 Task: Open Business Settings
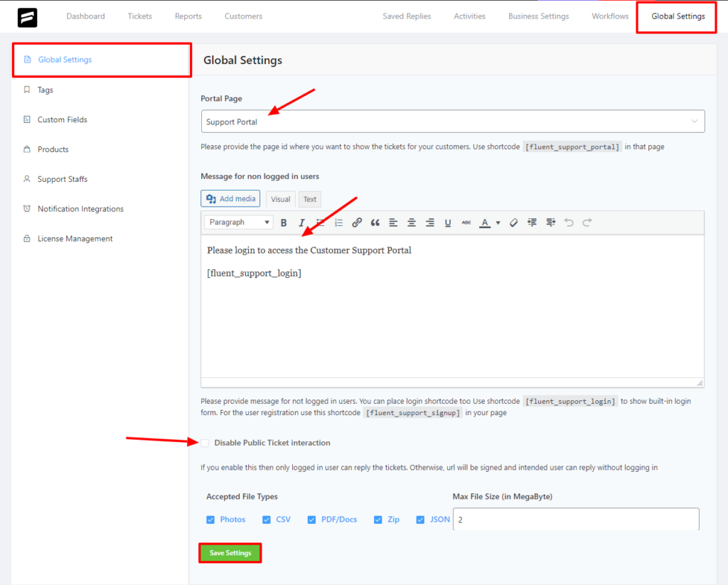click(539, 16)
